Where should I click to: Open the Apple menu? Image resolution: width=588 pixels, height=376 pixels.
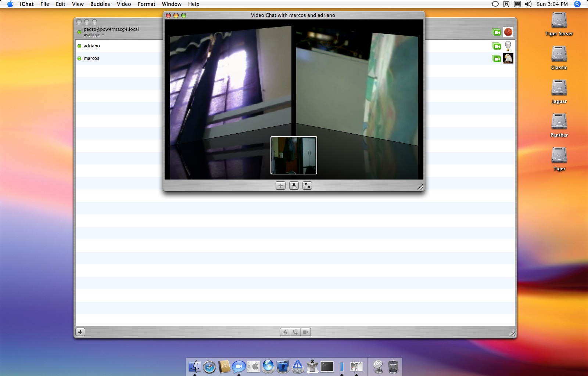point(10,4)
